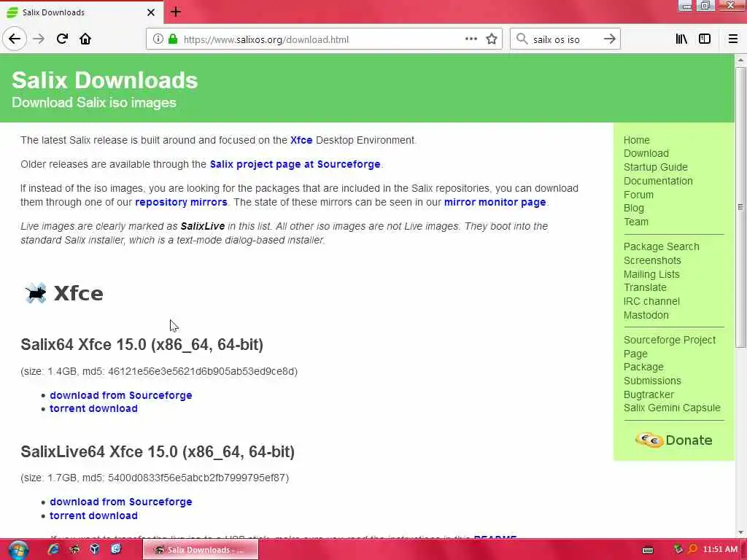Show site information icon in address bar
This screenshot has width=747, height=560.
point(158,39)
